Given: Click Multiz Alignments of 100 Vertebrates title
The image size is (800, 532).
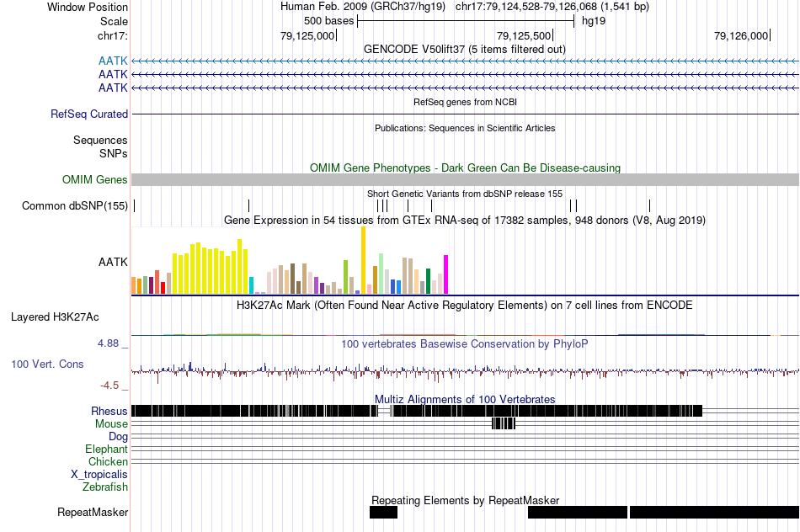Looking at the screenshot, I should (465, 399).
